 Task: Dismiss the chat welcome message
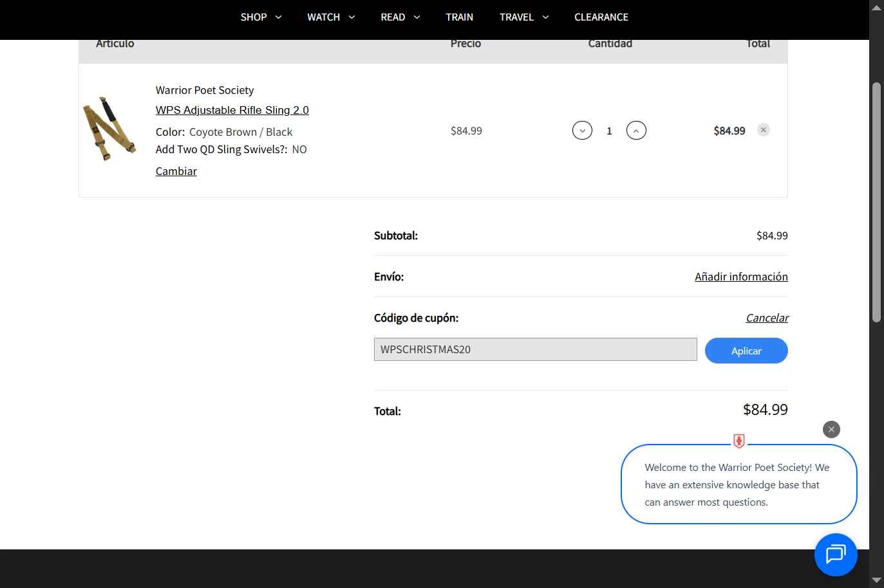click(x=831, y=429)
